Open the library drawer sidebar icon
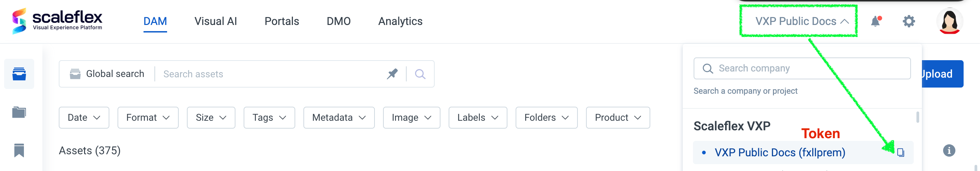This screenshot has width=980, height=171. (x=19, y=74)
